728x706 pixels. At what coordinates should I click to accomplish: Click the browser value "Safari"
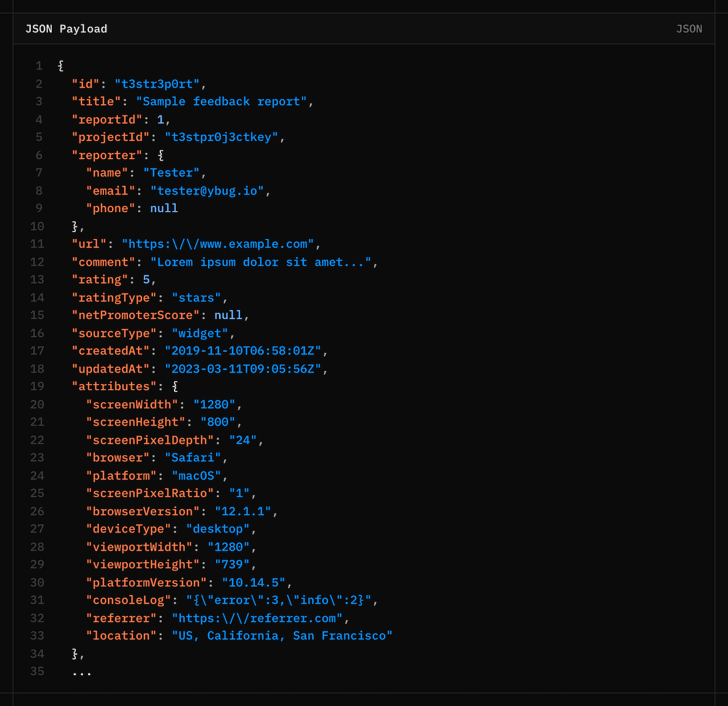pyautogui.click(x=193, y=458)
